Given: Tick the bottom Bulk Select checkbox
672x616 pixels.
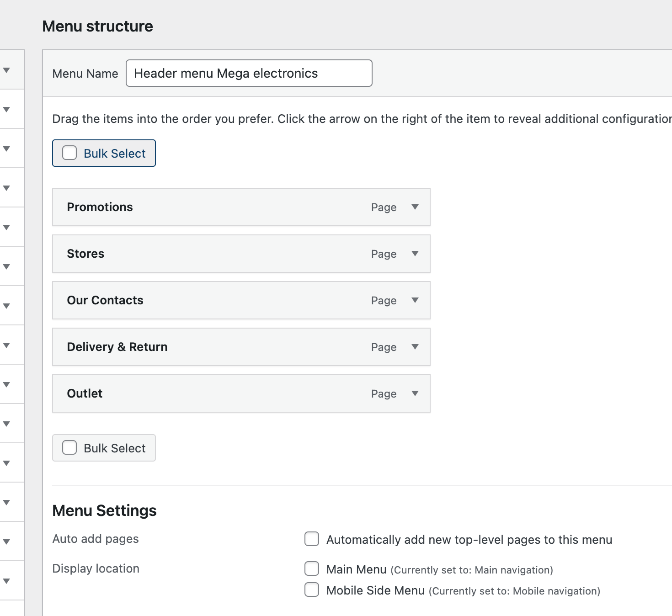Looking at the screenshot, I should pyautogui.click(x=69, y=448).
